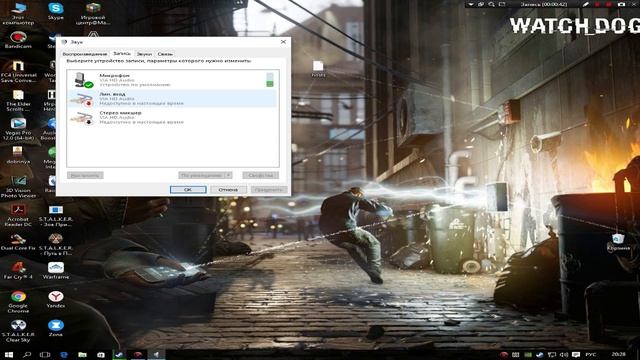This screenshot has width=640, height=360.
Task: Switch to the Запись tab
Action: (122, 53)
